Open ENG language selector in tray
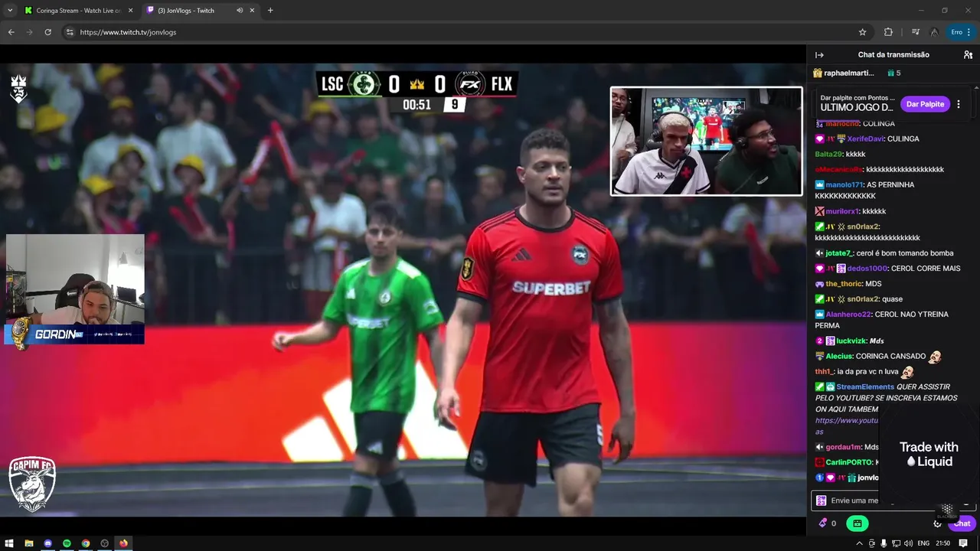Image resolution: width=980 pixels, height=551 pixels. pyautogui.click(x=923, y=543)
